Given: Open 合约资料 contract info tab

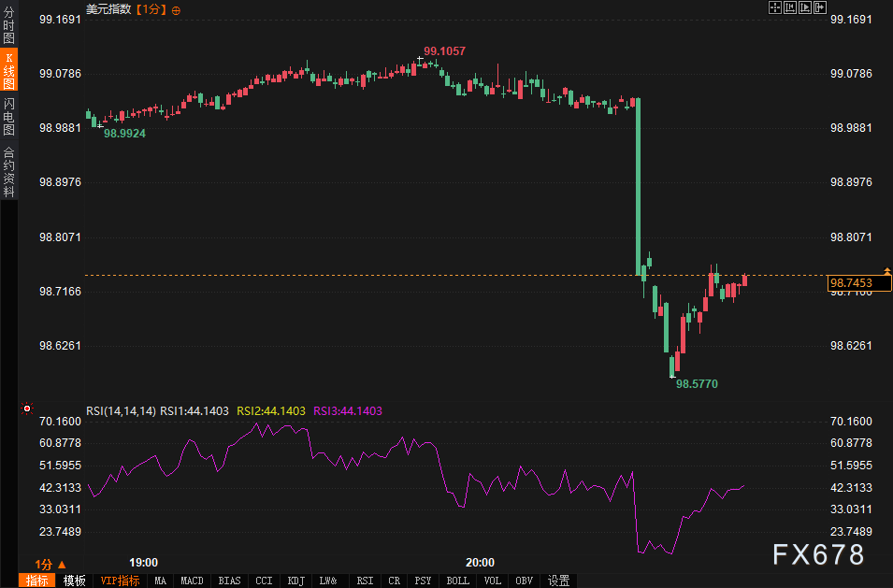Looking at the screenshot, I should pyautogui.click(x=8, y=171).
